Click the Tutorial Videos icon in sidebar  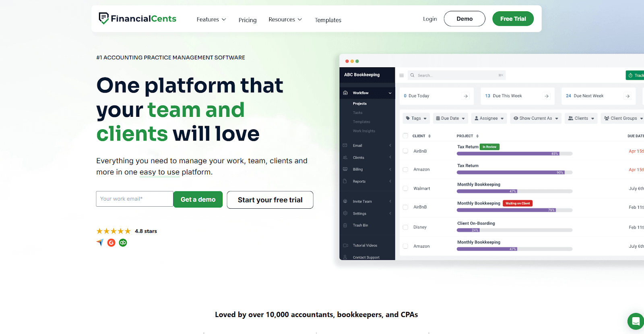pos(345,245)
